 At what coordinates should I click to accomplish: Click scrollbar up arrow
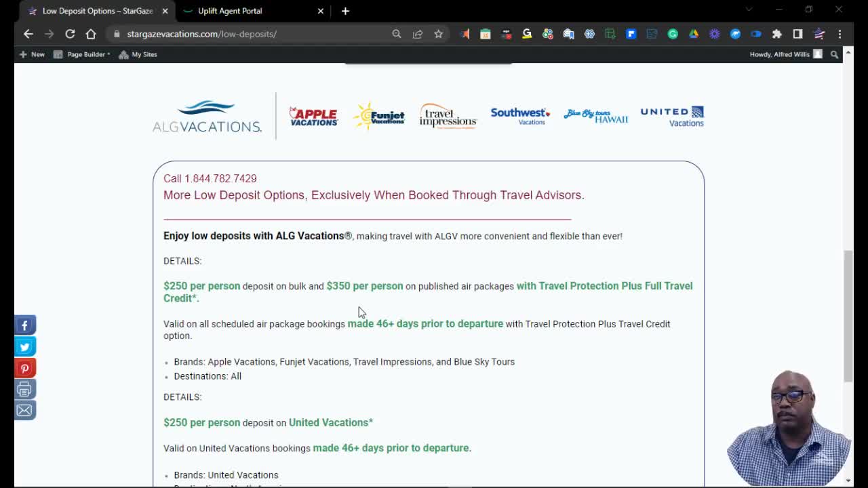(848, 53)
